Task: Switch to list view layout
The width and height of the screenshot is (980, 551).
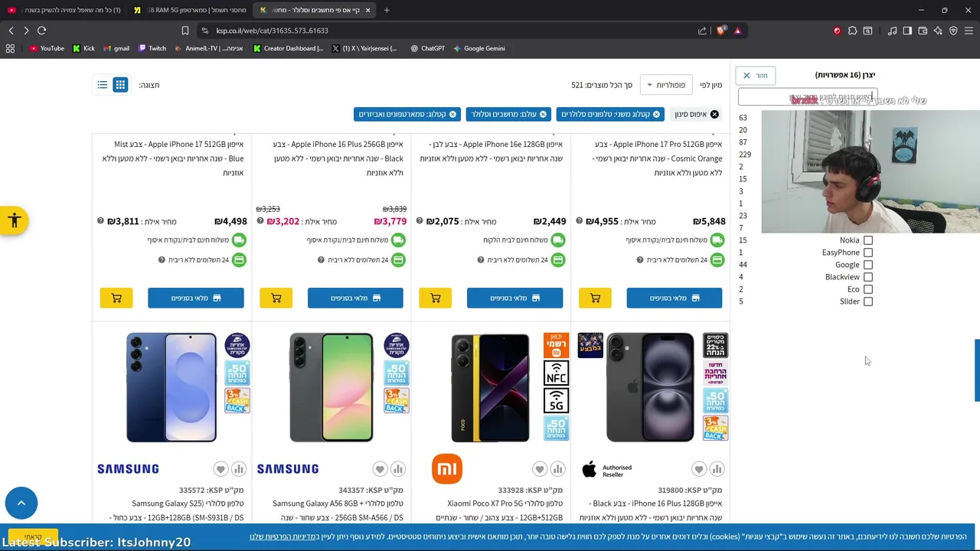Action: tap(102, 85)
